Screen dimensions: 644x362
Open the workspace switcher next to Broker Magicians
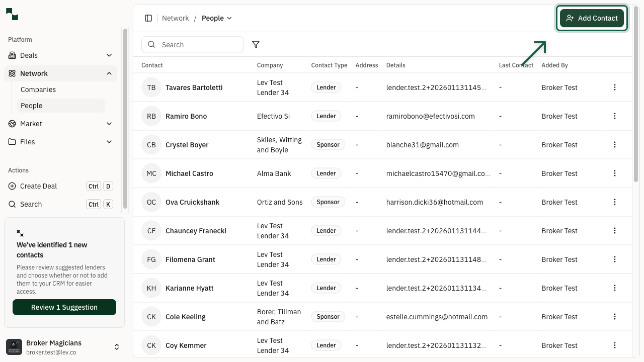click(117, 346)
